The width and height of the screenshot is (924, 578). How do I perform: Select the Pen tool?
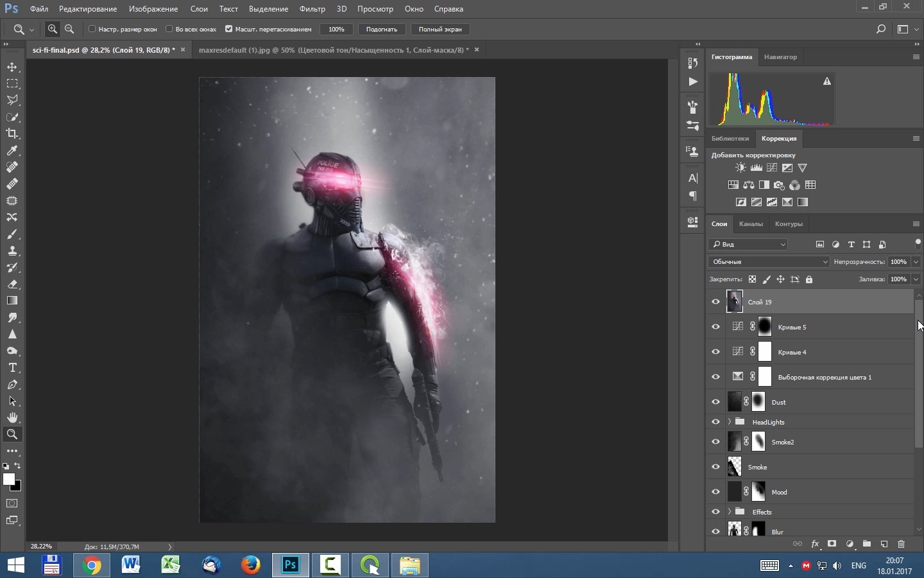click(x=12, y=384)
